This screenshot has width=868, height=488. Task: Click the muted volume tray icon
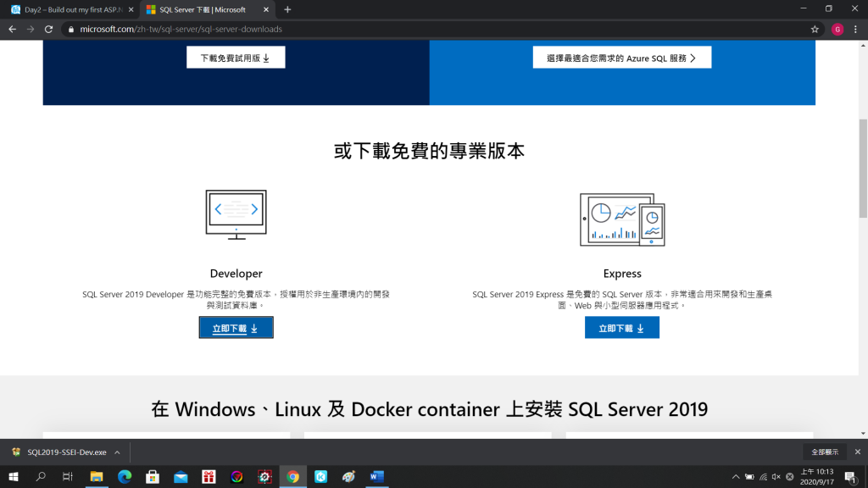776,476
